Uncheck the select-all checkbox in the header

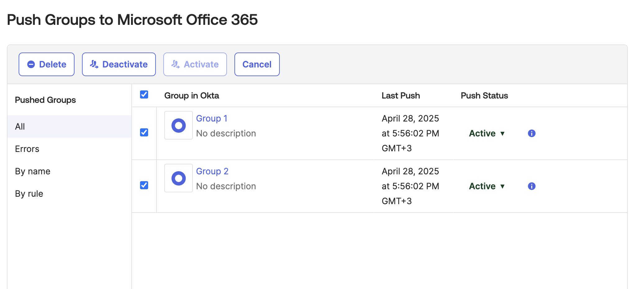coord(144,94)
